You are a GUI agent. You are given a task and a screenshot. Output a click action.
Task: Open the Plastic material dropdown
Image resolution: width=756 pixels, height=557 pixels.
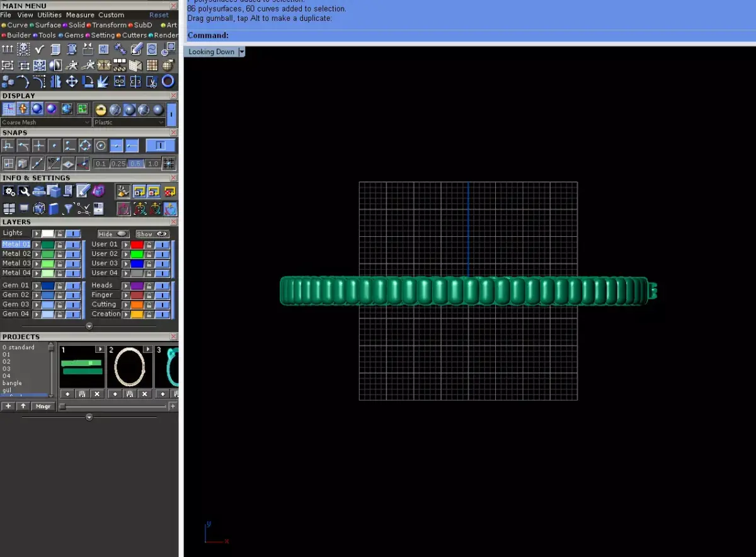(130, 122)
